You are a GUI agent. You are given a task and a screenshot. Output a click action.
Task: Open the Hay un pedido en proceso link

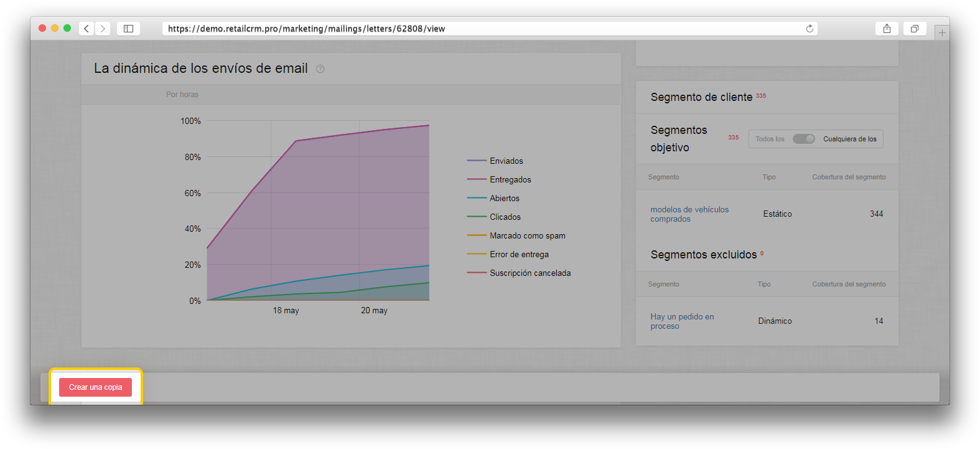click(682, 321)
